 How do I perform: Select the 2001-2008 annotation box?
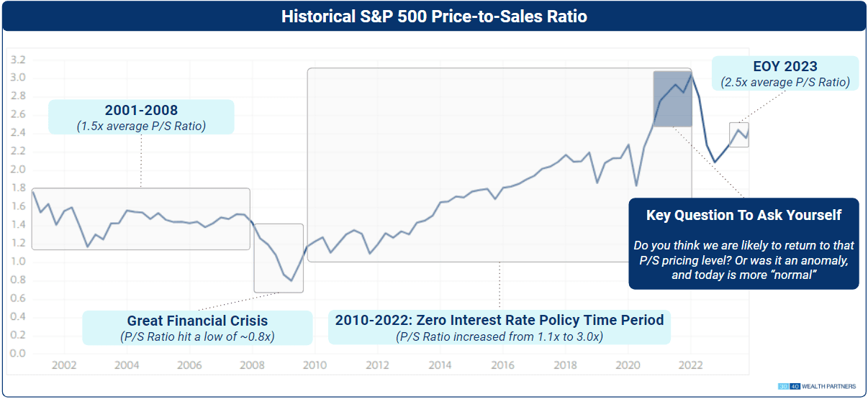(141, 116)
